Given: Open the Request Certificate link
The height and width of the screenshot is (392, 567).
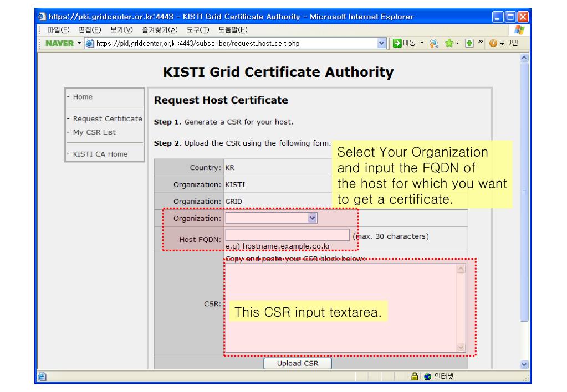Looking at the screenshot, I should click(108, 118).
